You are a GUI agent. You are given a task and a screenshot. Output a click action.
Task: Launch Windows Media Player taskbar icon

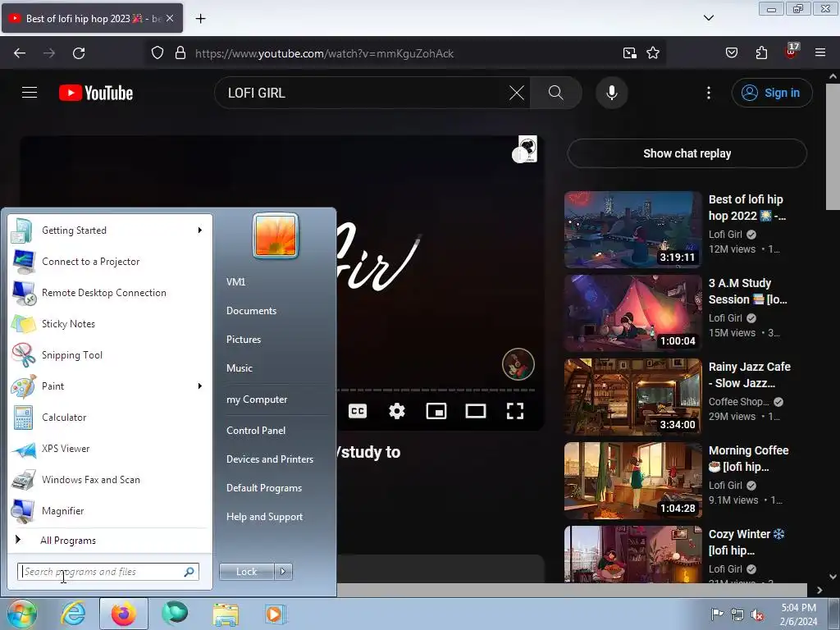[275, 614]
